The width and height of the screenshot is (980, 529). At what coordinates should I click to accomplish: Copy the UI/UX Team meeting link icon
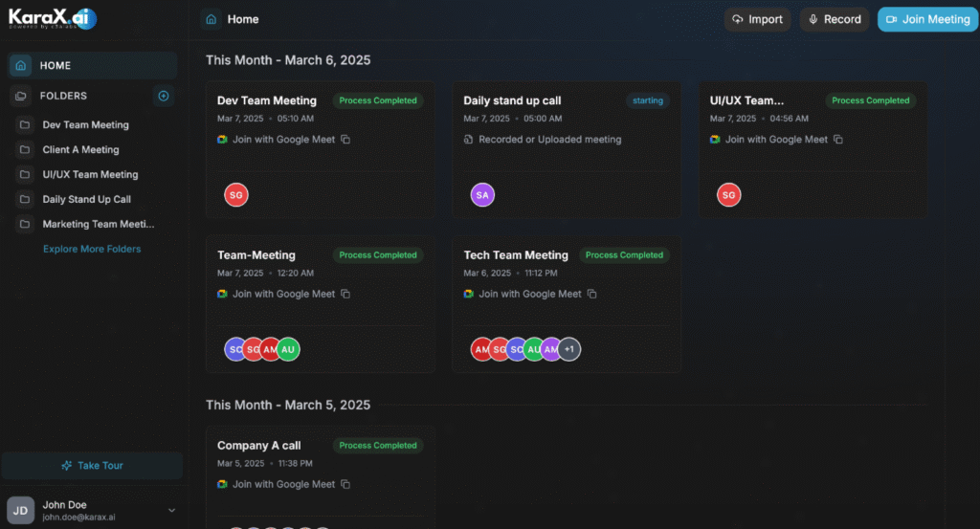click(838, 140)
